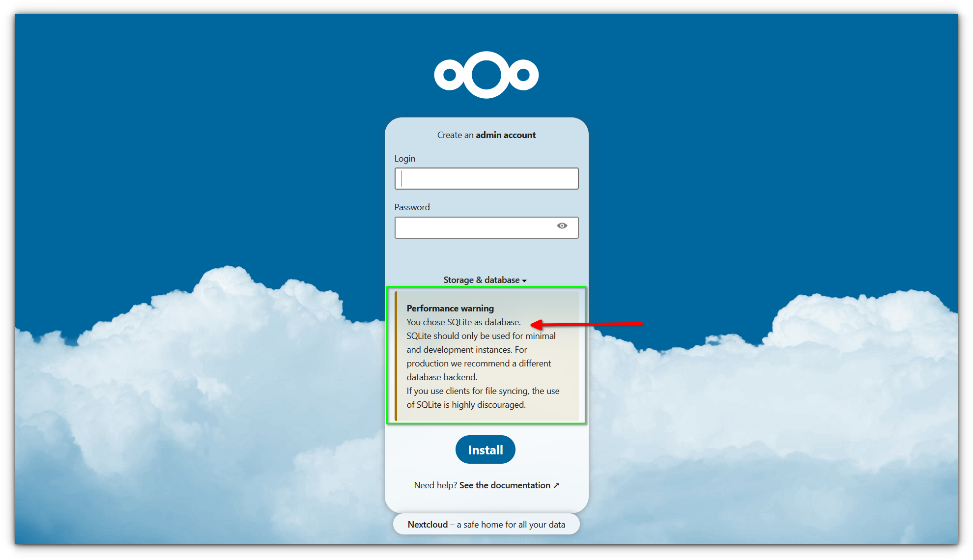Click the Nextcloud three-circle logo

(486, 75)
